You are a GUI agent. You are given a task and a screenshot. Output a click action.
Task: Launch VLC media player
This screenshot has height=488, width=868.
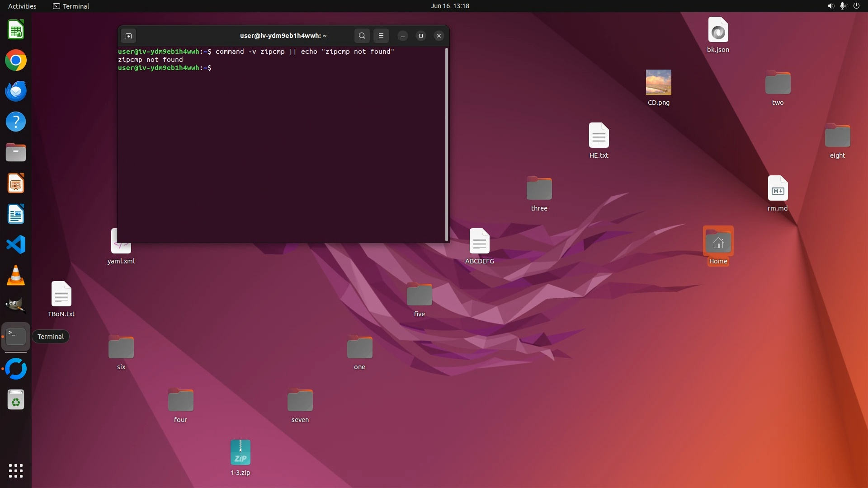[16, 275]
